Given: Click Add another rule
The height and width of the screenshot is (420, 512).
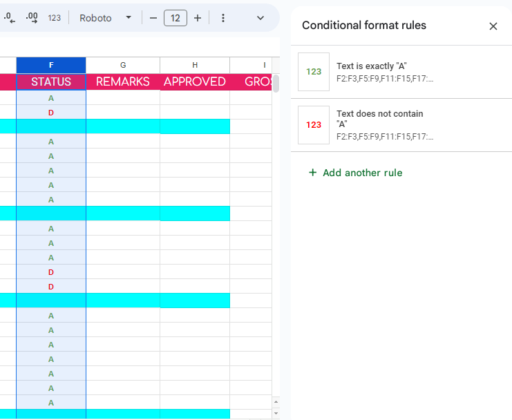Looking at the screenshot, I should tap(355, 173).
